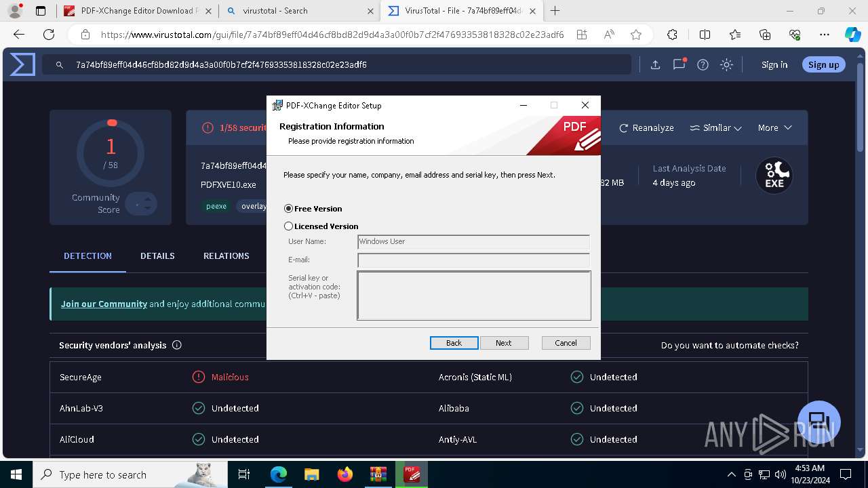The height and width of the screenshot is (488, 868).
Task: Click the EXE file type icon
Action: click(x=774, y=176)
